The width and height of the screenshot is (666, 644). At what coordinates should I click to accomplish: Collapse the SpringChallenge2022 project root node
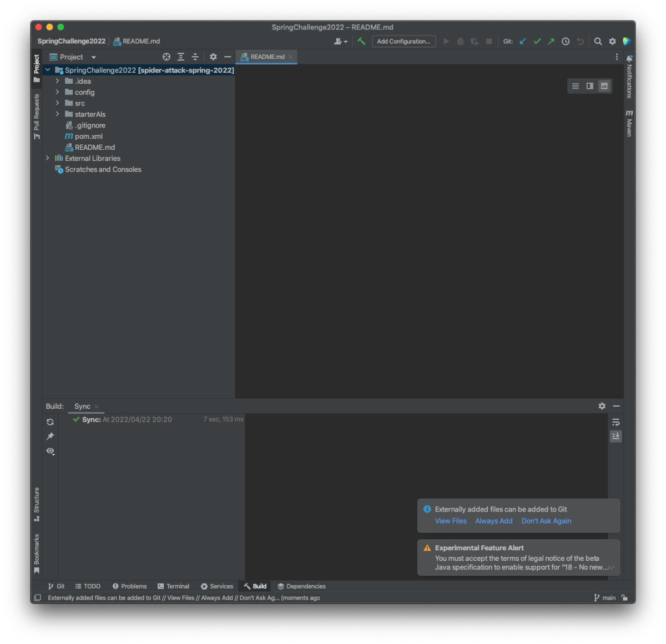pos(47,70)
